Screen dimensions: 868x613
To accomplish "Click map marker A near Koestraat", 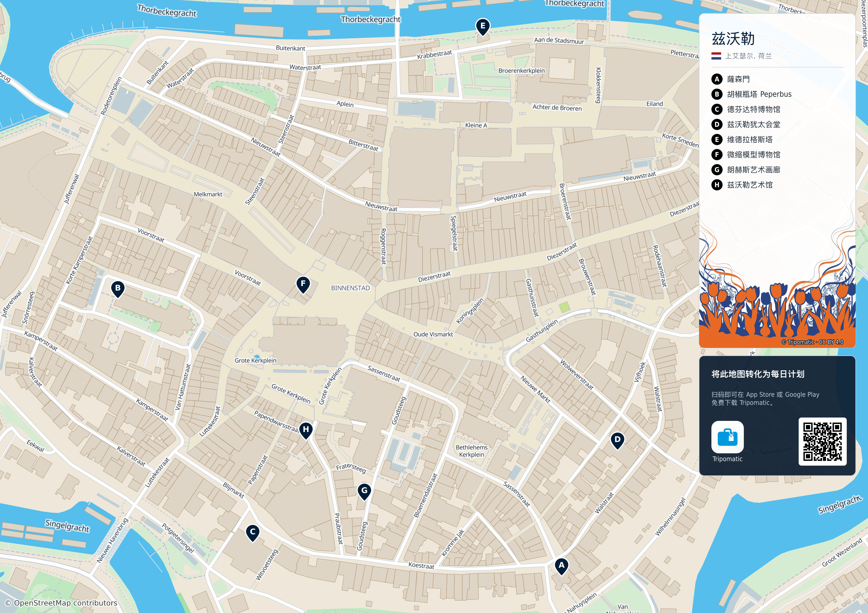I will (562, 566).
